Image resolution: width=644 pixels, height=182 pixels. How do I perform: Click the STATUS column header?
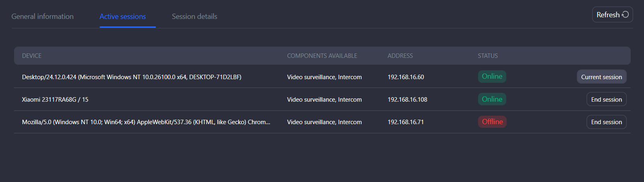click(x=487, y=56)
